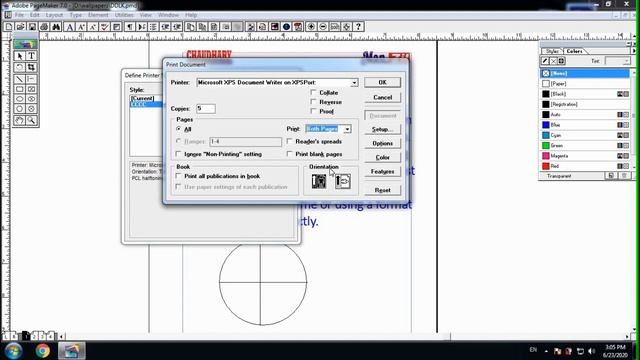Click the Features button

382,171
